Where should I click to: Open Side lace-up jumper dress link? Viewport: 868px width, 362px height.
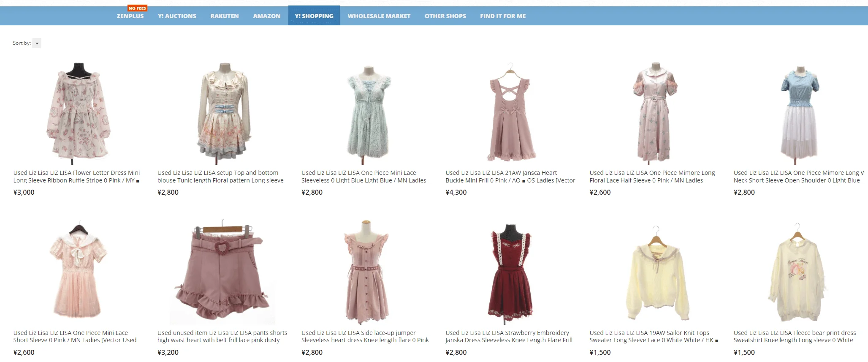click(x=365, y=337)
